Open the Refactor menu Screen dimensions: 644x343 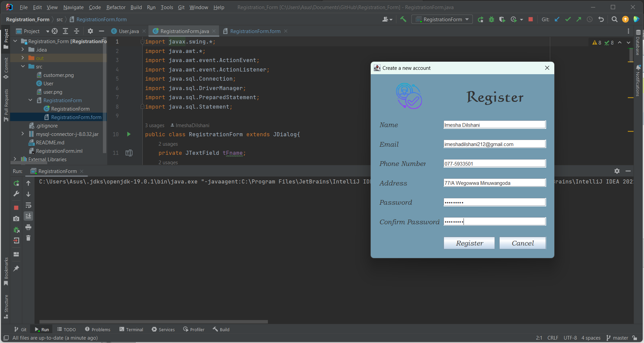(x=116, y=7)
